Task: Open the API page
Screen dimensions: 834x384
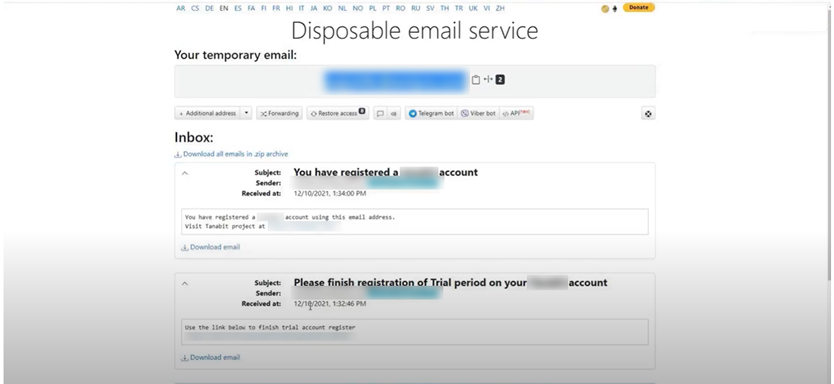Action: click(x=516, y=113)
